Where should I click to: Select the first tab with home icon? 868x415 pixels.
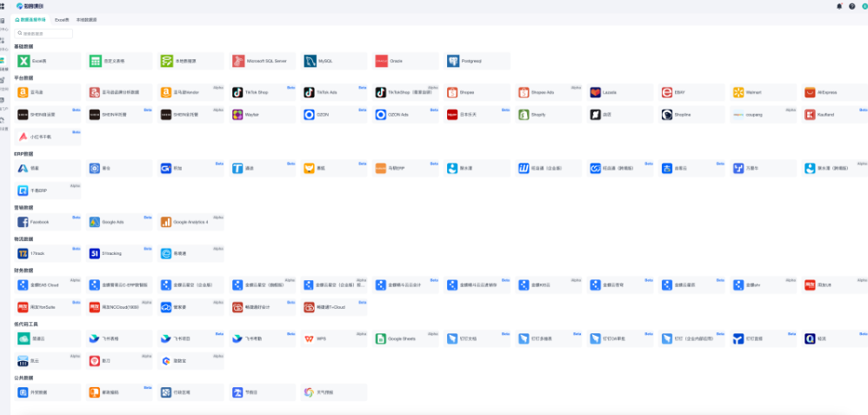click(30, 19)
